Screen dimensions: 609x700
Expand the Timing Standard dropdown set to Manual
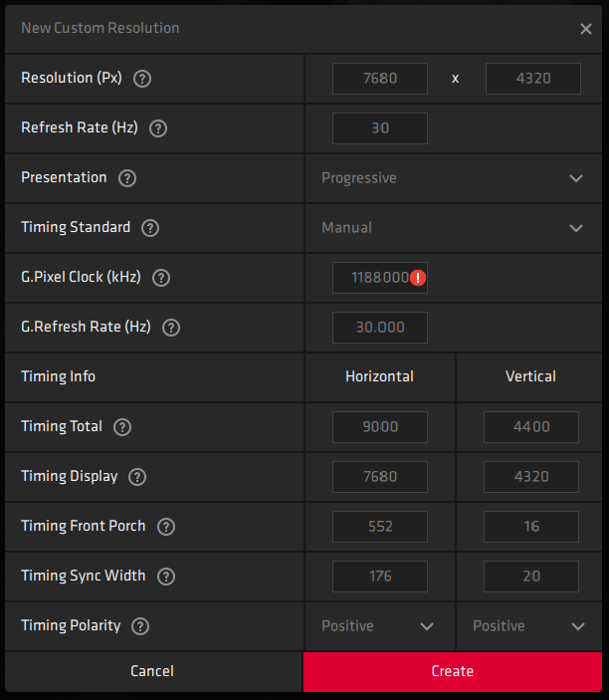coord(453,228)
